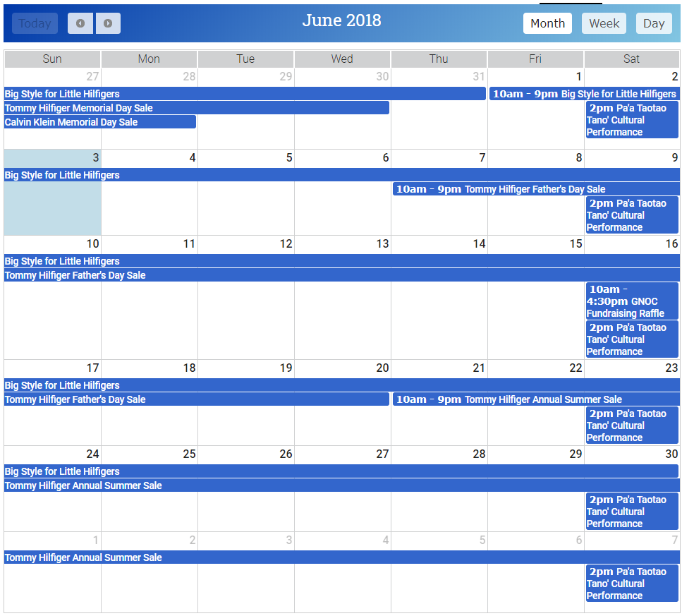Screen dimensions: 682x616
Task: Select day number 29 in June
Action: tap(576, 454)
